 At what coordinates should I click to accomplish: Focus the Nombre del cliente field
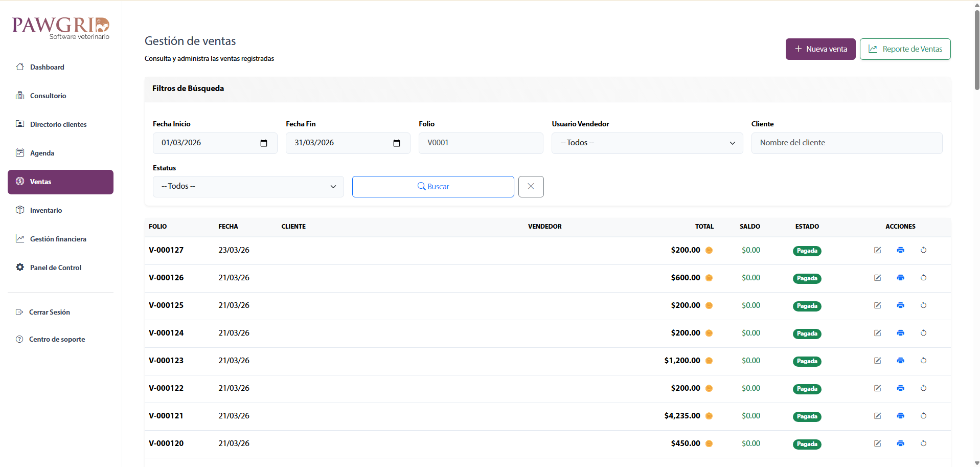click(846, 143)
